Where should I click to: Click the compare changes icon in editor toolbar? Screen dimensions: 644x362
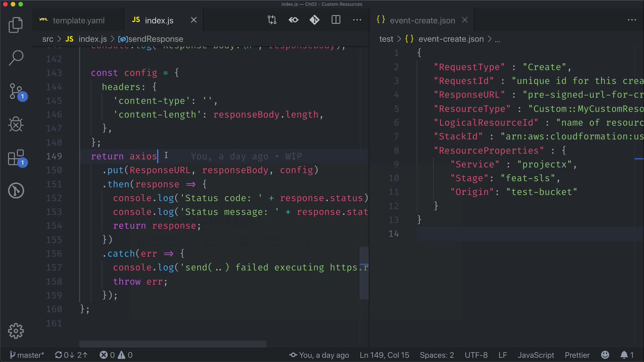tap(272, 20)
